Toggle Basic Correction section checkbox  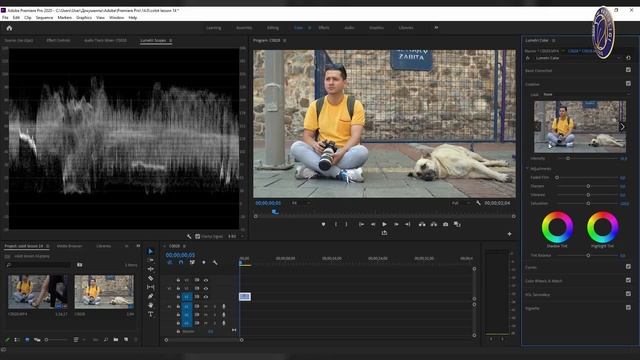[x=628, y=70]
